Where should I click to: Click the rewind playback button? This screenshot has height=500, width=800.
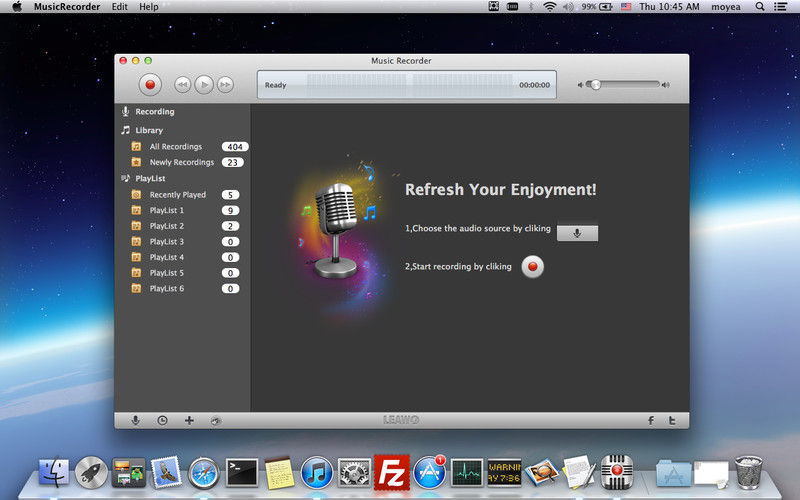(x=183, y=85)
